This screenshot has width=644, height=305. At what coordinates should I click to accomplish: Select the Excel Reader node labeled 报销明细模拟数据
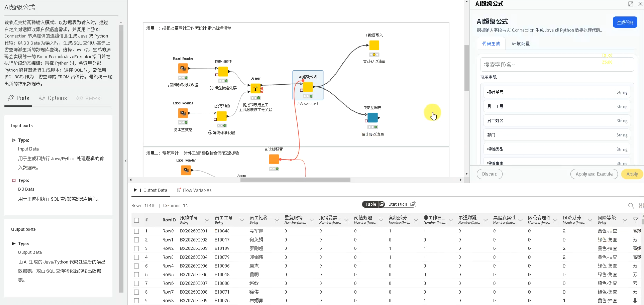tap(183, 68)
